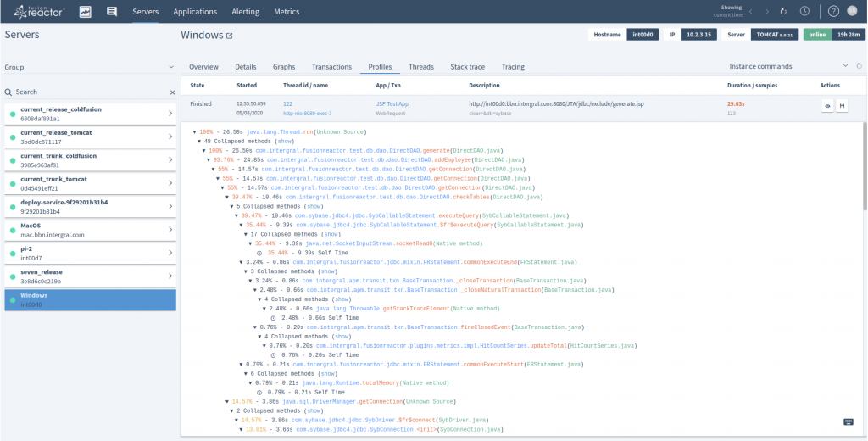
Task: Click the eye icon in Actions column
Action: (x=827, y=106)
